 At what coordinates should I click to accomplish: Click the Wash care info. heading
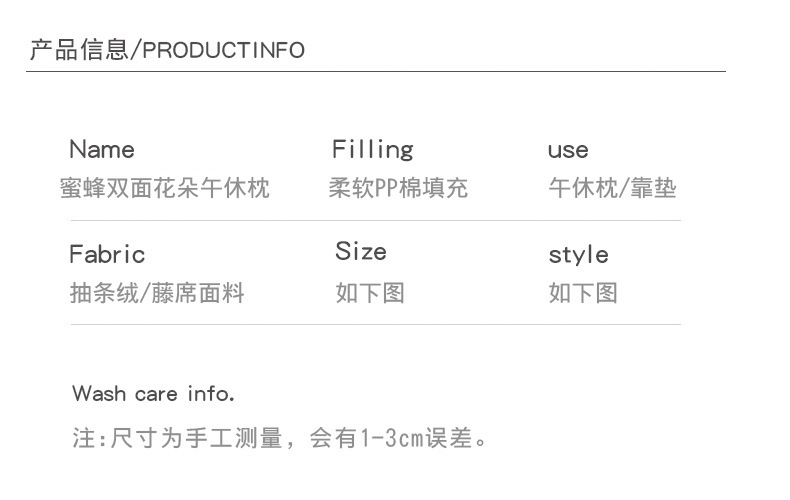153,393
